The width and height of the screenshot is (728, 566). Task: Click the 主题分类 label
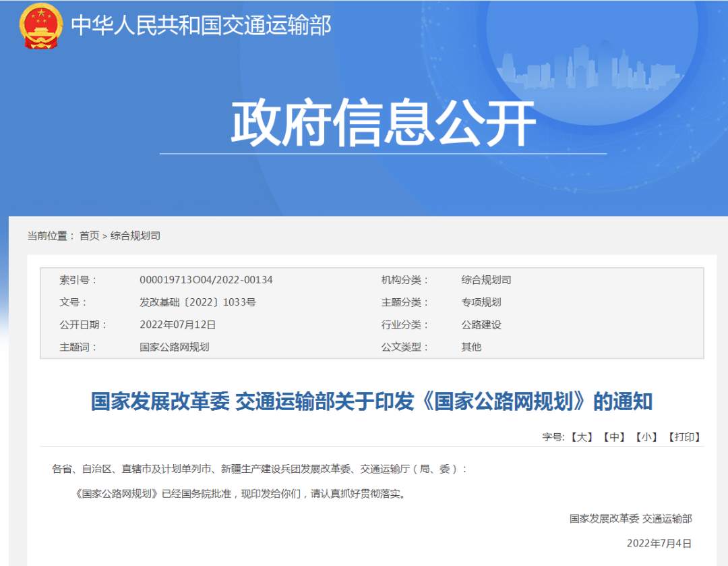click(404, 302)
